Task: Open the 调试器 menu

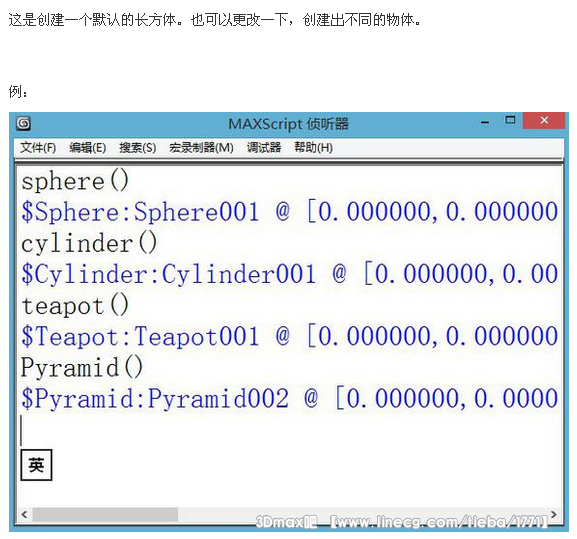Action: [264, 148]
